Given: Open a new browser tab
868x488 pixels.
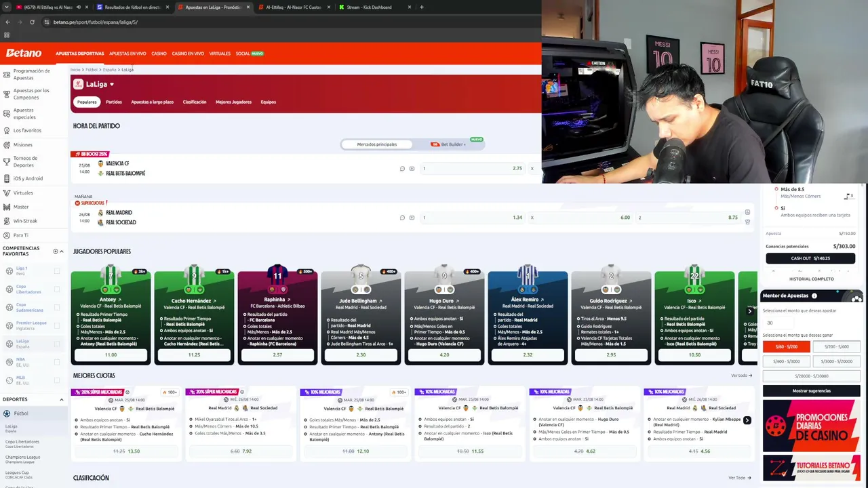Looking at the screenshot, I should (x=422, y=7).
